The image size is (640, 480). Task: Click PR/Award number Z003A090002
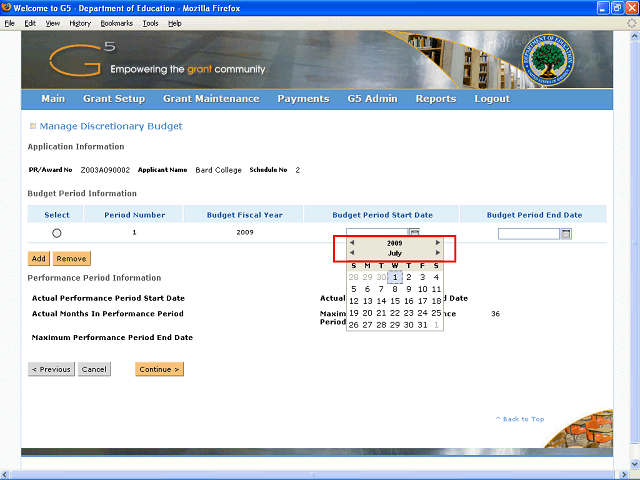tap(105, 170)
